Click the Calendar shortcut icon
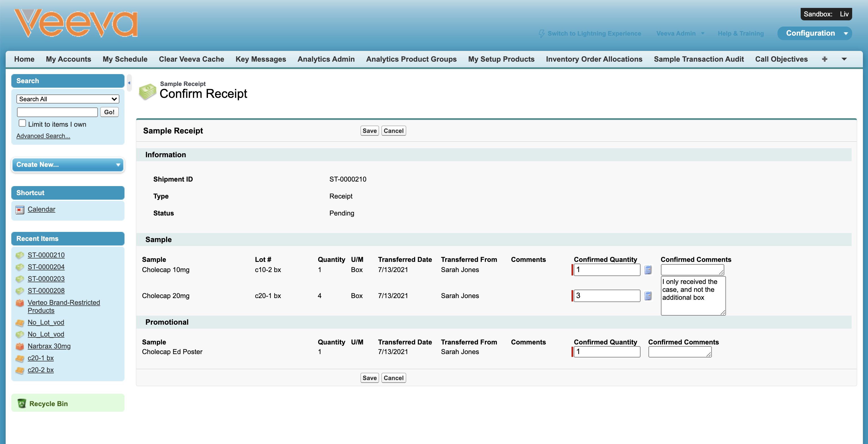Image resolution: width=868 pixels, height=444 pixels. 20,210
